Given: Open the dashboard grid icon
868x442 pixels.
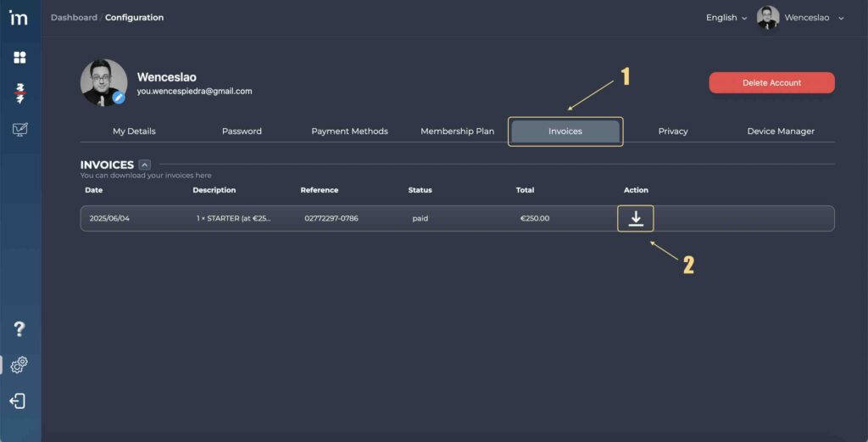Looking at the screenshot, I should click(19, 58).
